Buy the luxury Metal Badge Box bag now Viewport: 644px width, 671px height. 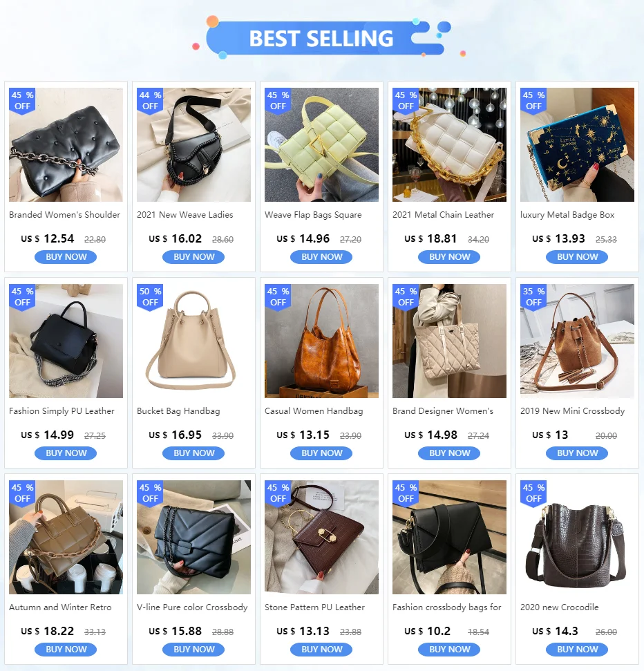tap(577, 257)
